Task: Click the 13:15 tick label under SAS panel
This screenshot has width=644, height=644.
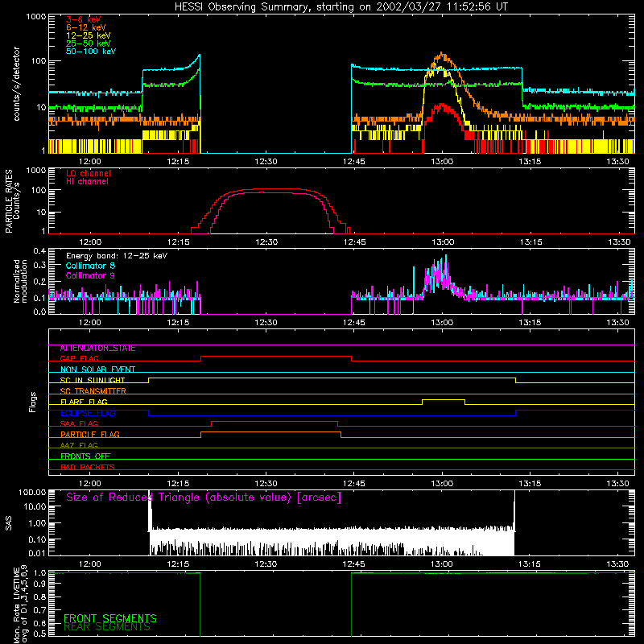Action: point(530,564)
